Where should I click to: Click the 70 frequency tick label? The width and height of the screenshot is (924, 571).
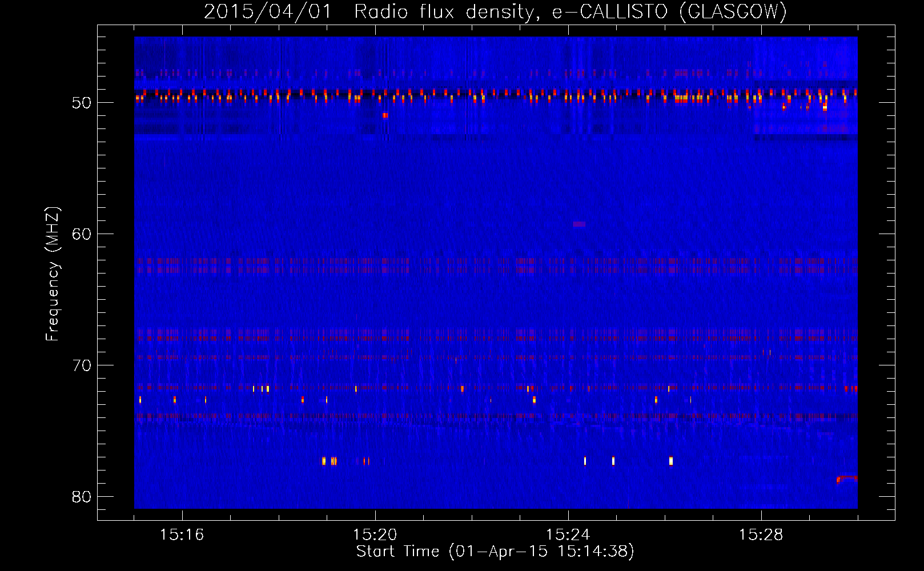pyautogui.click(x=82, y=365)
